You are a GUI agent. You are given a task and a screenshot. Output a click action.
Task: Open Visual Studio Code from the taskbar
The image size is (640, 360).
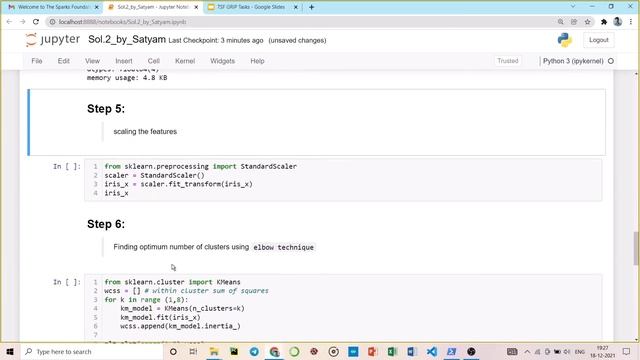pyautogui.click(x=432, y=351)
